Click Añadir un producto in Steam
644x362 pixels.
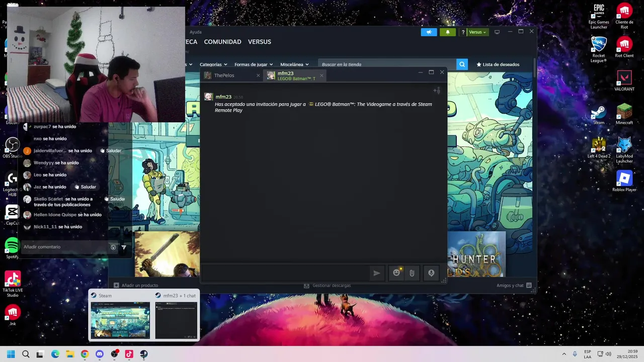[136, 286]
